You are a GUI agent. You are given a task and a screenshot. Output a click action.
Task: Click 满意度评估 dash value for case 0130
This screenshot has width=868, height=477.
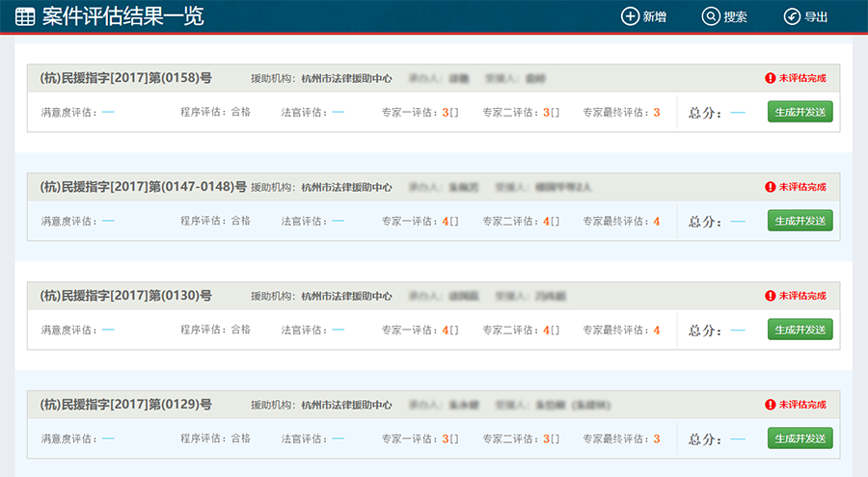click(108, 330)
